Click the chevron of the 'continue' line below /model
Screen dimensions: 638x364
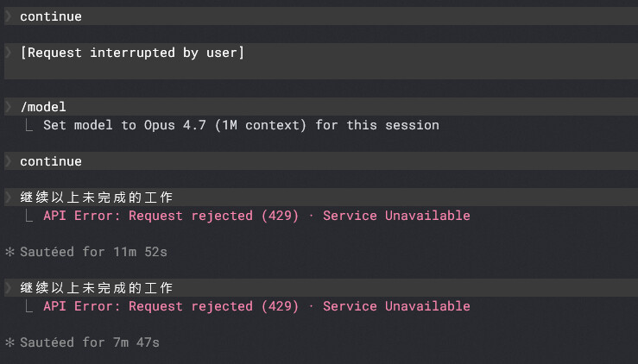click(x=8, y=161)
